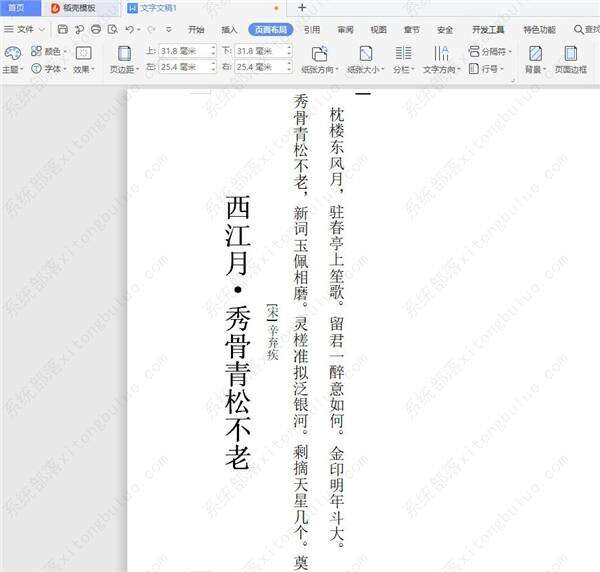This screenshot has width=600, height=572.
Task: Open the 安全 ribbon tab
Action: pyautogui.click(x=445, y=29)
